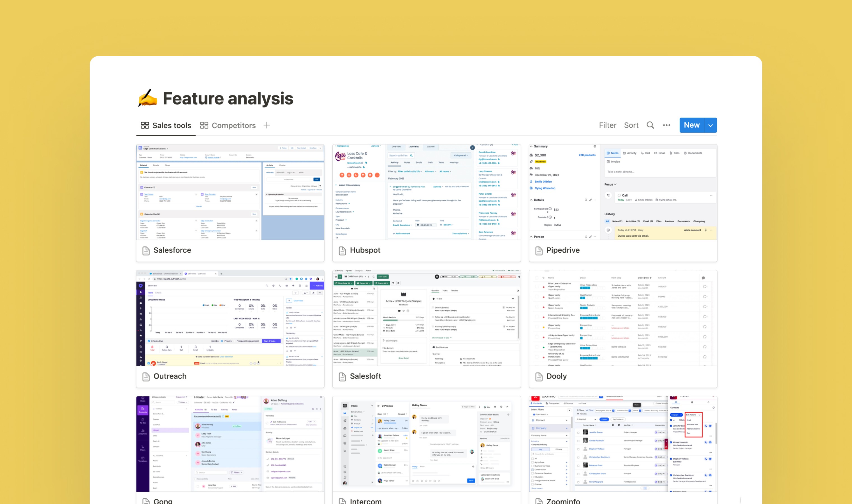852x504 pixels.
Task: Open the Sort options
Action: point(631,125)
